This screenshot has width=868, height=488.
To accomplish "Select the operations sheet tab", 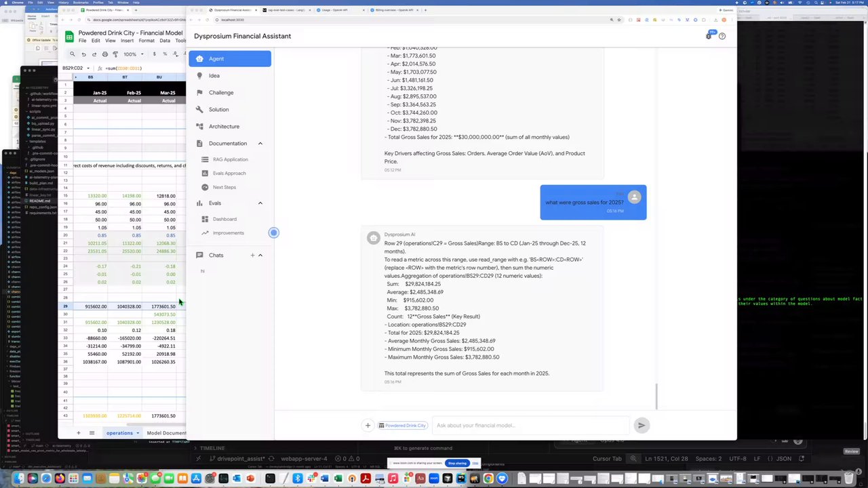I will pyautogui.click(x=119, y=433).
